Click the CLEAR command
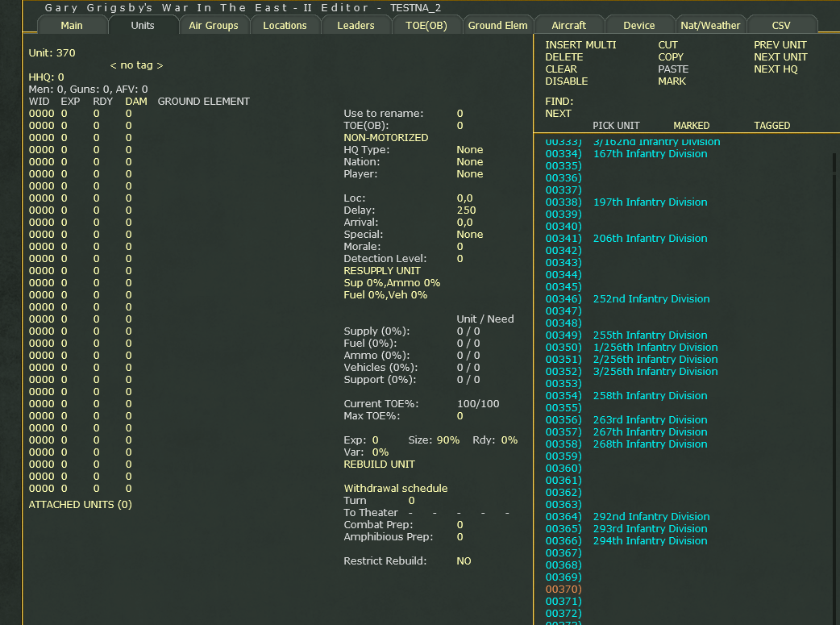The image size is (840, 625). tap(561, 69)
